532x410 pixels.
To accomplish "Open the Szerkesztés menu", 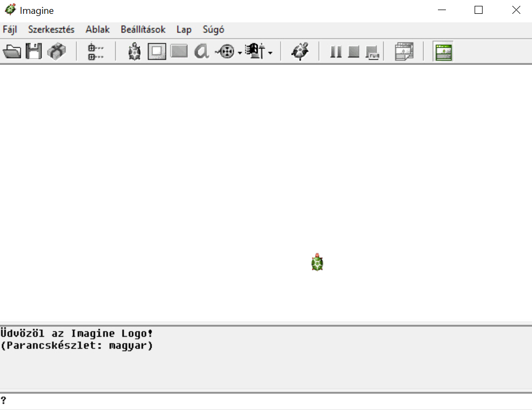I will coord(51,30).
